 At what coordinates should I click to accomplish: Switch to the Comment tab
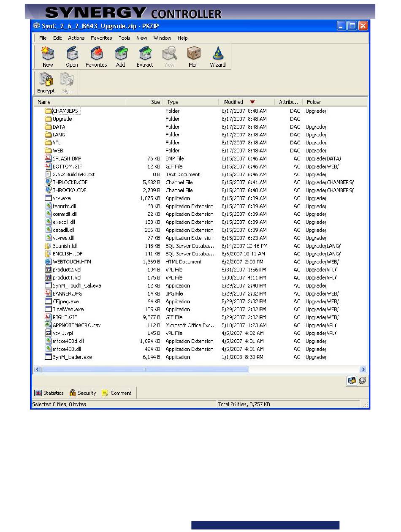point(117,393)
